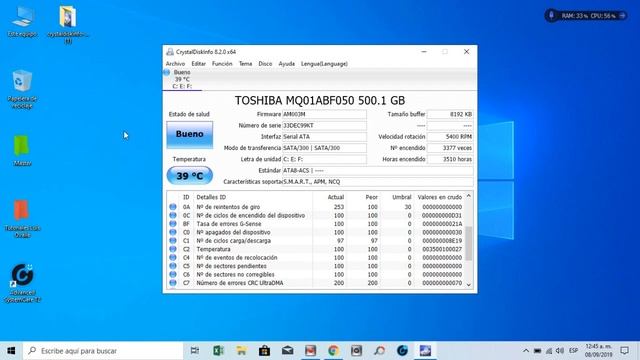Image resolution: width=640 pixels, height=360 pixels.
Task: Click the scroll down arrow in attribute list
Action: pos(469,285)
